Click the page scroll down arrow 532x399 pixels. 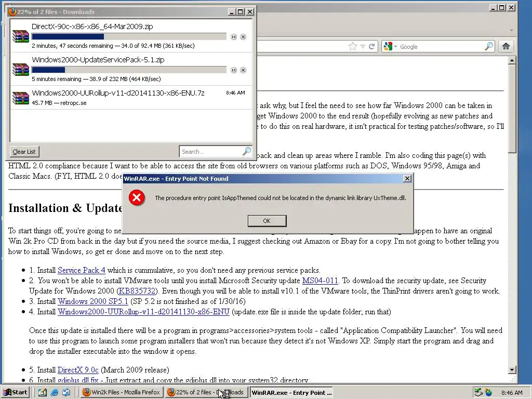[x=512, y=370]
